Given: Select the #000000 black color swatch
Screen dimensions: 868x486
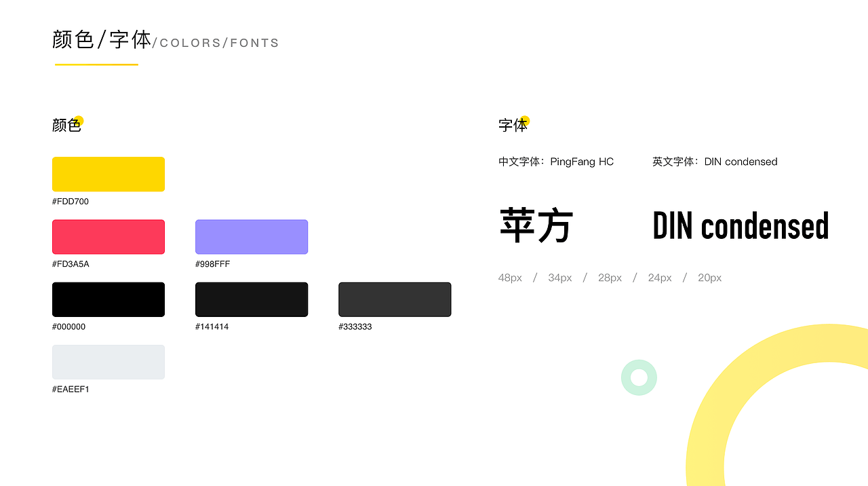Looking at the screenshot, I should coord(108,299).
